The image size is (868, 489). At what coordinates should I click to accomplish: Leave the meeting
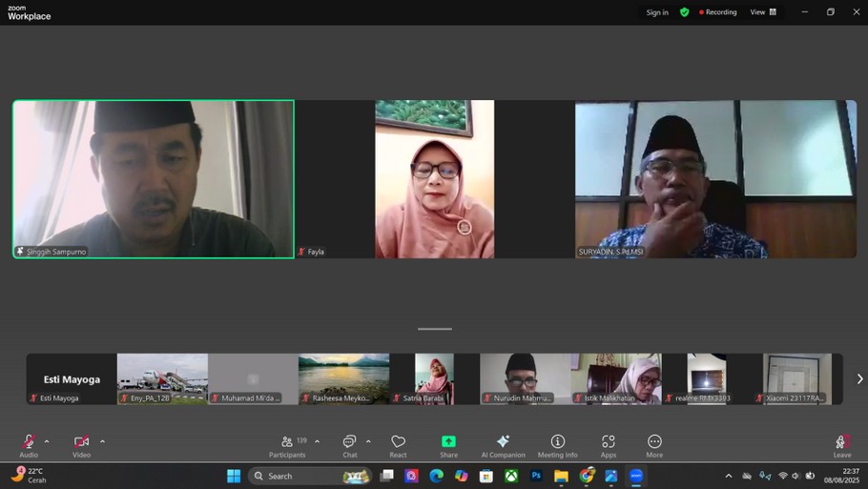click(841, 445)
